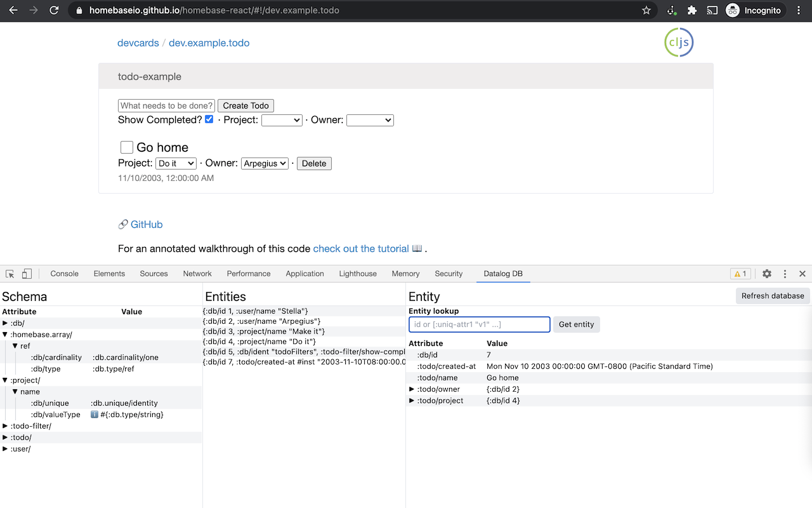Open the check out the tutorial link
This screenshot has height=508, width=812.
click(x=361, y=248)
